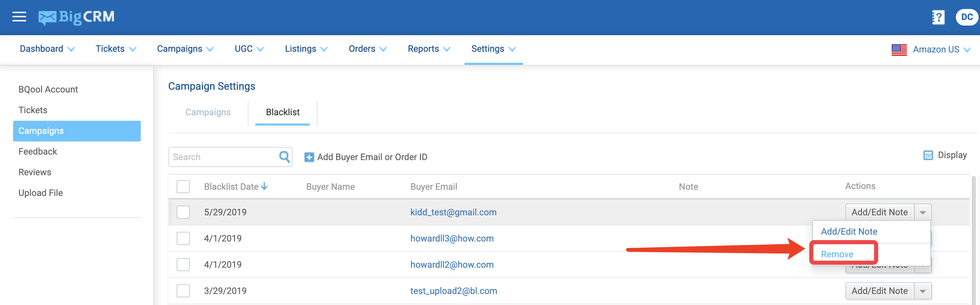Click Add/Edit Note button for kidd_test row
The height and width of the screenshot is (305, 980).
[x=880, y=212]
